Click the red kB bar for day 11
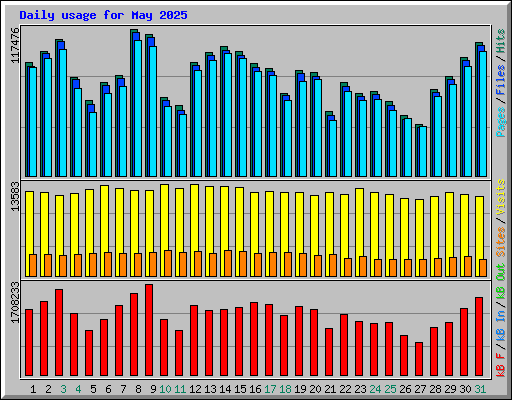This screenshot has width=512, height=400. click(179, 353)
